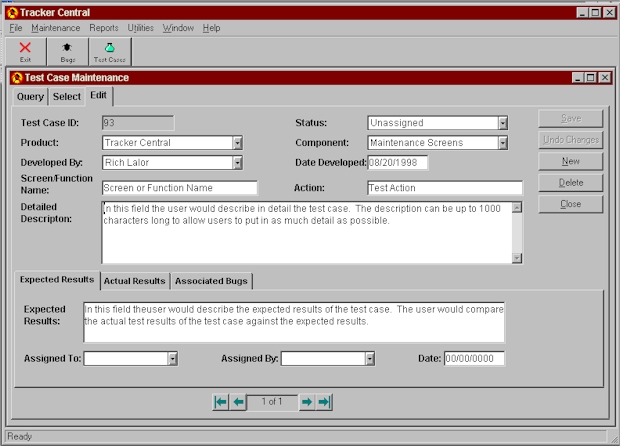The image size is (621, 447).
Task: Switch to the Actual Results tab
Action: click(135, 281)
